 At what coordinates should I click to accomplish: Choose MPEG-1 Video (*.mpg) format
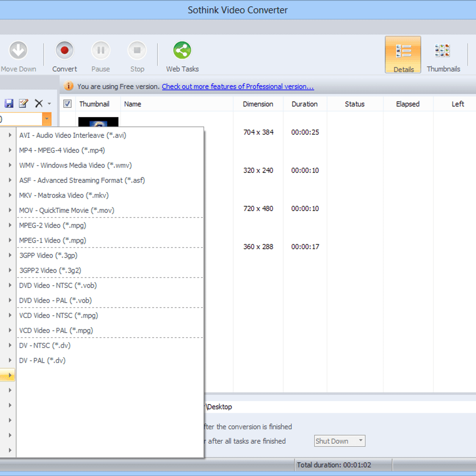(x=110, y=240)
